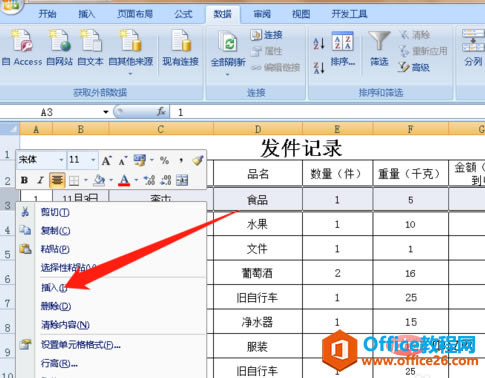Image resolution: width=485 pixels, height=378 pixels.
Task: Toggle the 筛选 filter funnel
Action: 379,49
